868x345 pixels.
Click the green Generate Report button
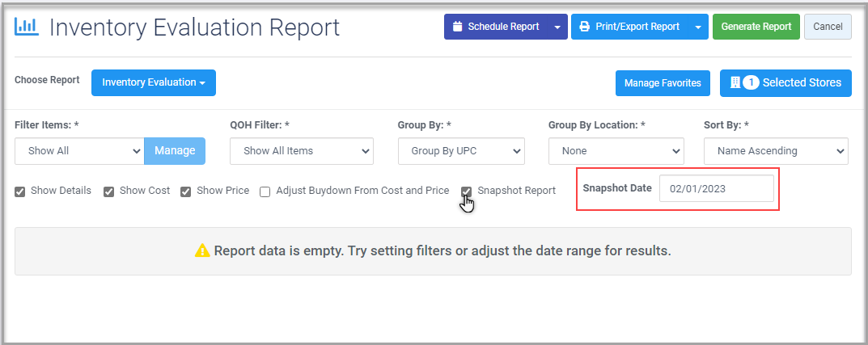point(756,27)
